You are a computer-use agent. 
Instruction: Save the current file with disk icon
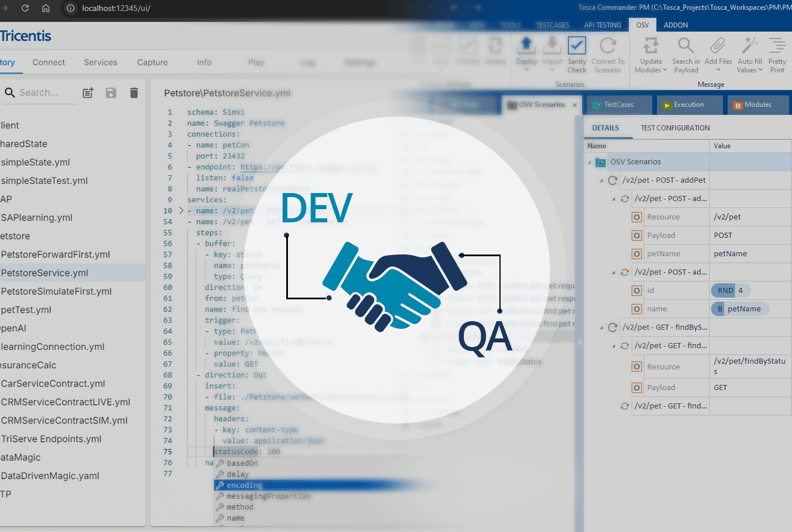(x=111, y=92)
